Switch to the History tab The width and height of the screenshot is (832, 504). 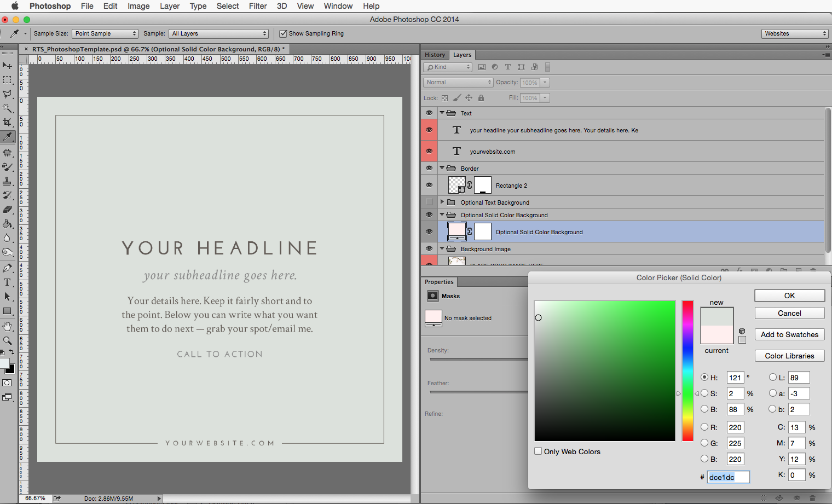pos(435,55)
